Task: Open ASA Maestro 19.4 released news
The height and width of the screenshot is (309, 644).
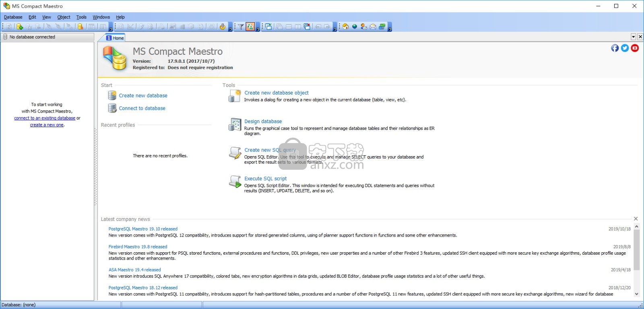Action: tap(134, 270)
